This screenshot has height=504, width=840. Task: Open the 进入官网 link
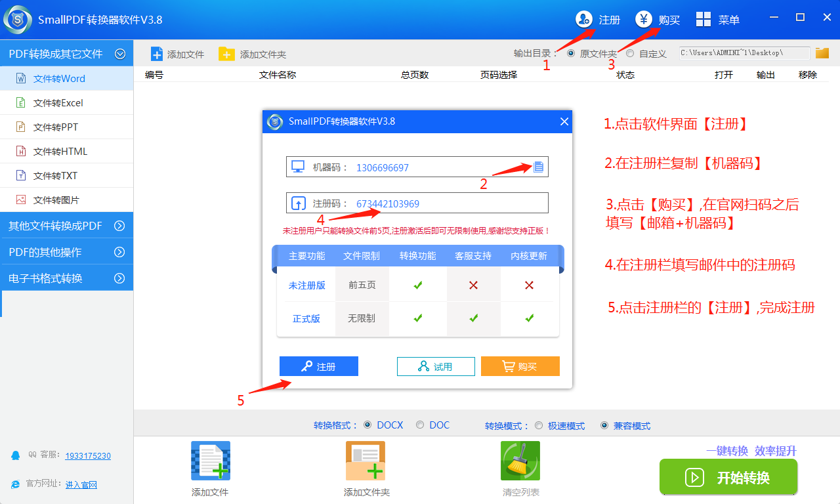[81, 484]
